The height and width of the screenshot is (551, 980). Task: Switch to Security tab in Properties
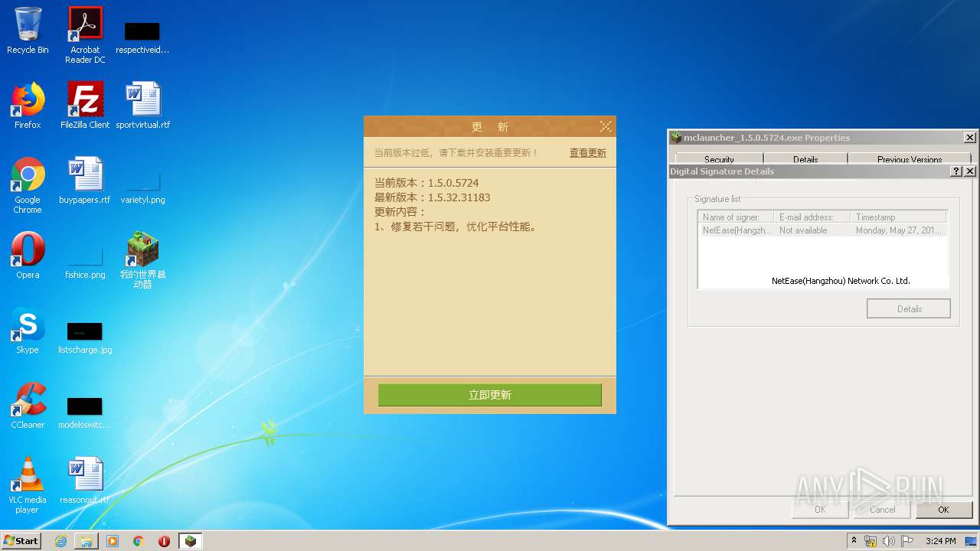point(719,158)
